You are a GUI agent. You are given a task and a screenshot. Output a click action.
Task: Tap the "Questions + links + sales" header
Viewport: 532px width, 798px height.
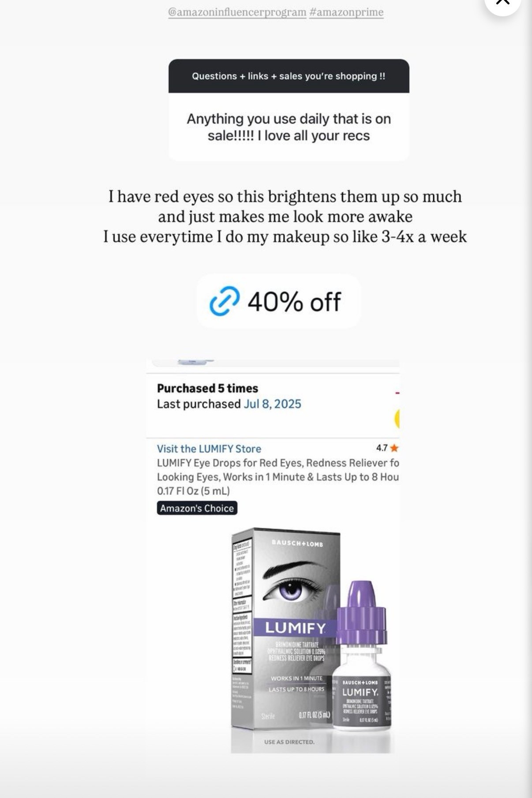tap(288, 76)
